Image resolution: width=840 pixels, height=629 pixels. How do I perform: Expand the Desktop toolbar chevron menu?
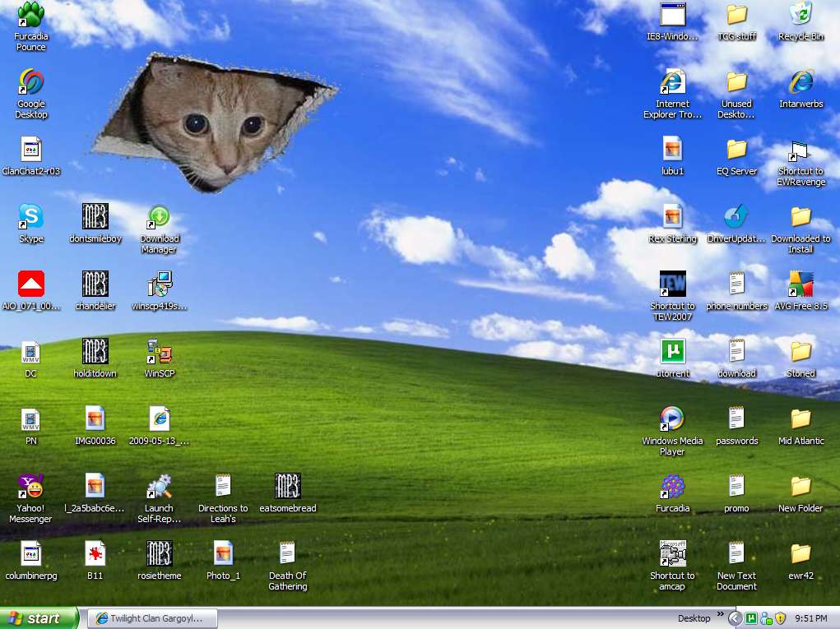click(720, 614)
